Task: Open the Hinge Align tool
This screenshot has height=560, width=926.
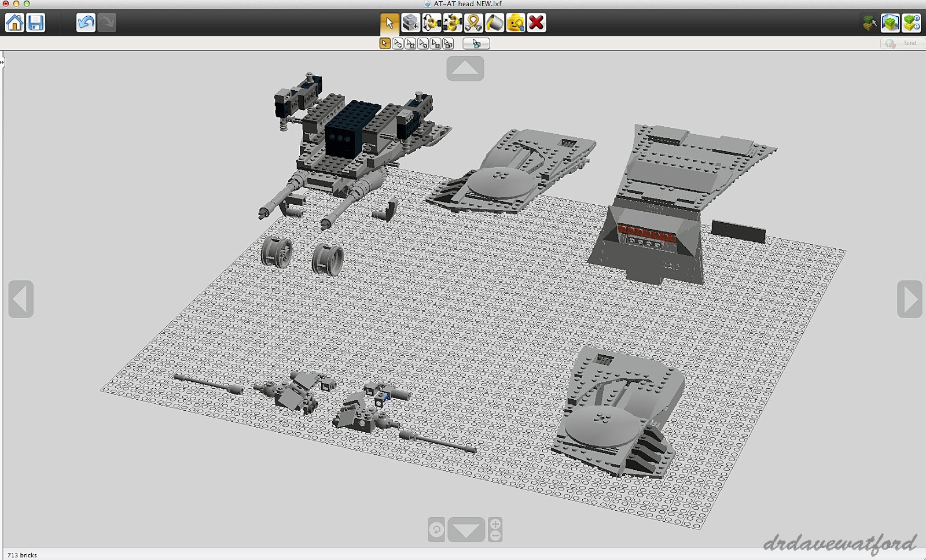Action: 452,24
